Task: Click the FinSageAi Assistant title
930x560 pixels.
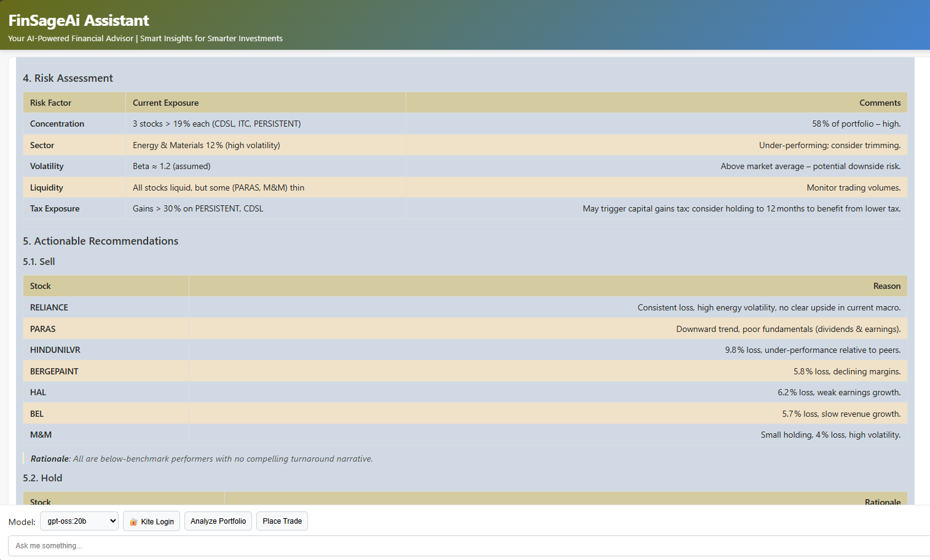Action: [x=79, y=20]
